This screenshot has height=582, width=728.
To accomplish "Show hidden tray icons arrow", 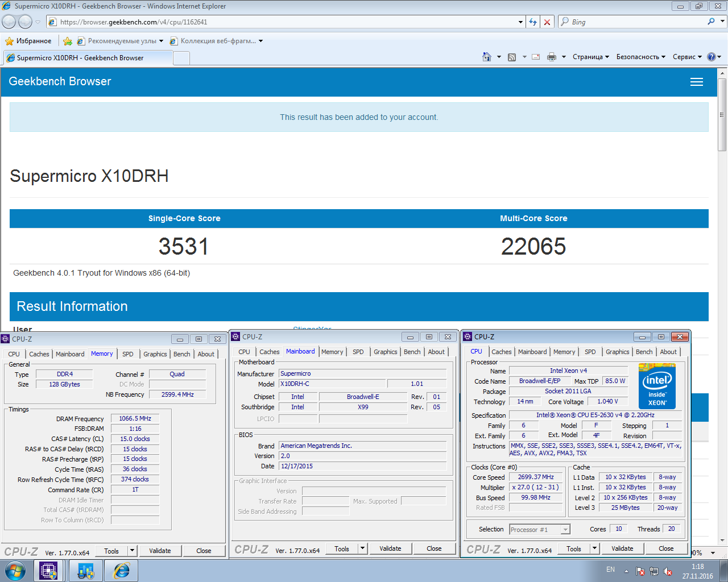I will 626,571.
